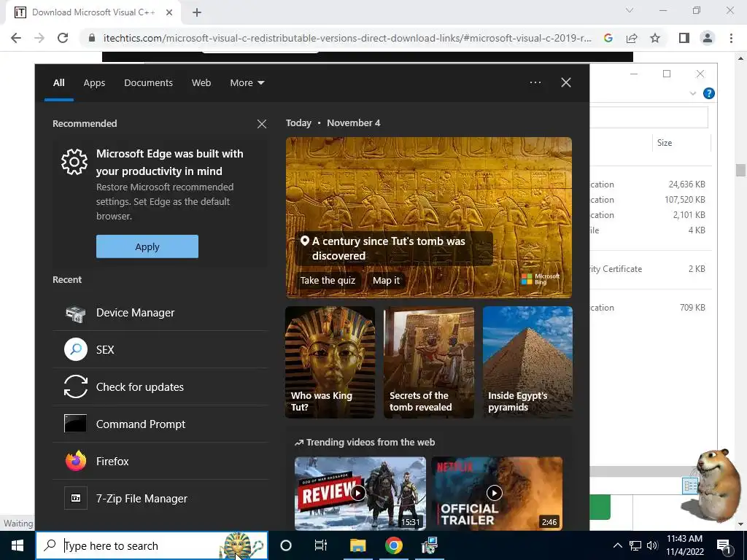Open Inside Egypt's pyramids card
Image resolution: width=747 pixels, height=560 pixels.
[x=527, y=362]
